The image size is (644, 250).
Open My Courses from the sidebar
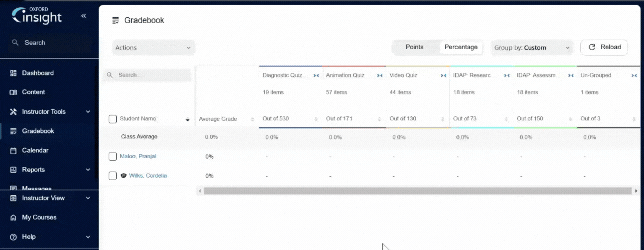(x=39, y=217)
